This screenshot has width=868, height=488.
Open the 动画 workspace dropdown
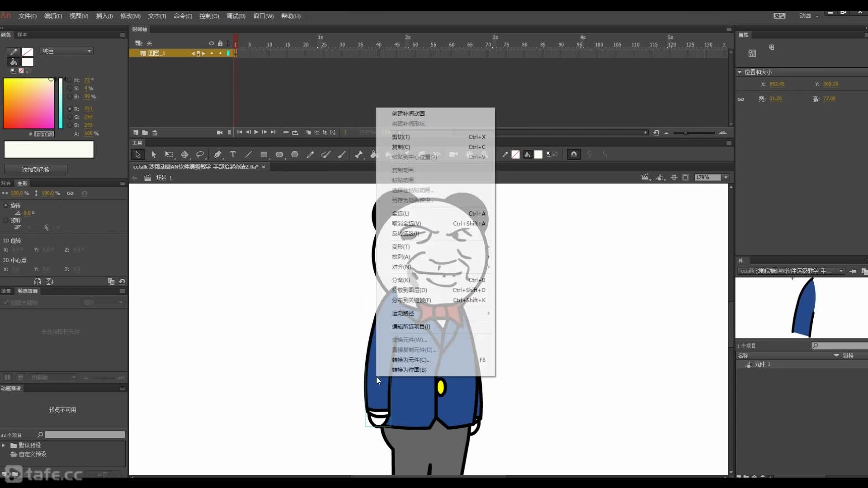pyautogui.click(x=809, y=16)
